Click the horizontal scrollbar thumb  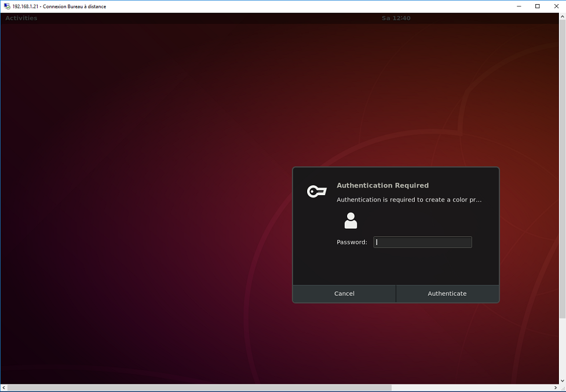pyautogui.click(x=199, y=388)
